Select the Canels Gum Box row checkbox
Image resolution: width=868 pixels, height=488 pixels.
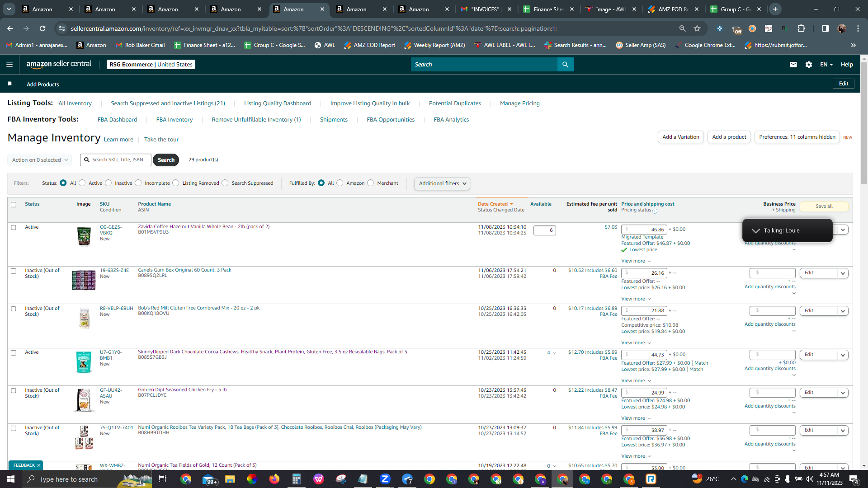click(x=14, y=271)
